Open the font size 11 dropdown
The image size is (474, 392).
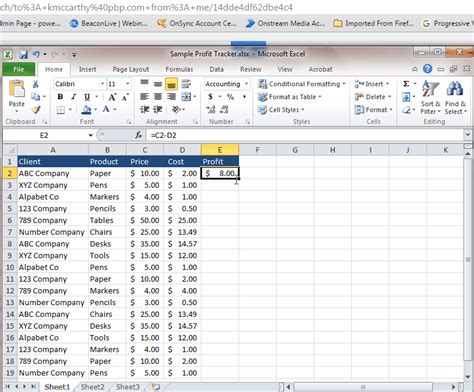[x=128, y=84]
